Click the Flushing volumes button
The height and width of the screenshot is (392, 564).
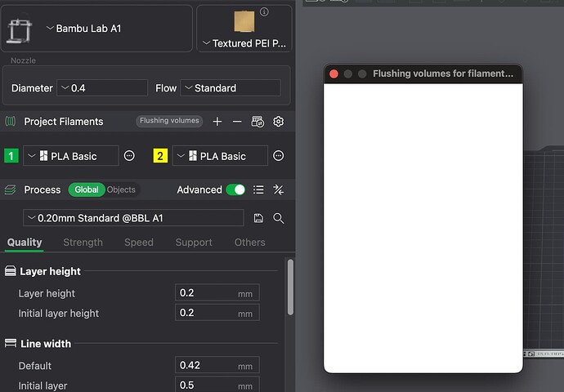[169, 121]
